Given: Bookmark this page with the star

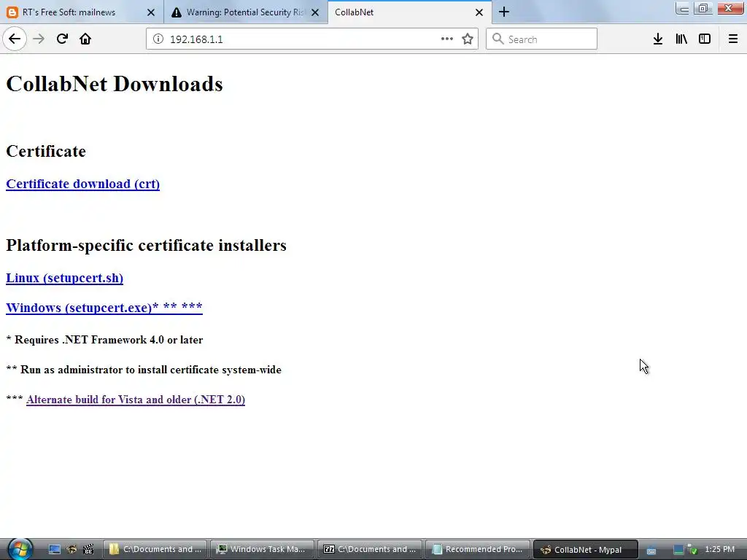Looking at the screenshot, I should pos(468,39).
